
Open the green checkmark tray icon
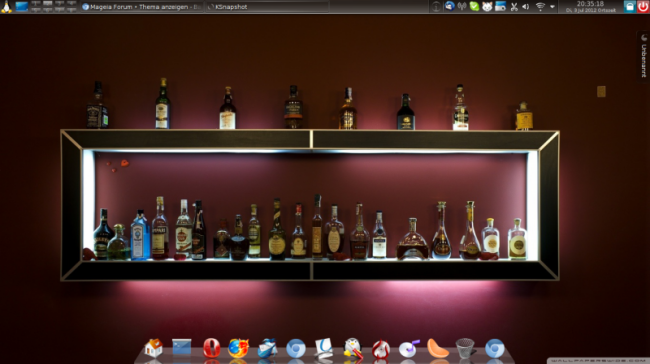coord(475,6)
